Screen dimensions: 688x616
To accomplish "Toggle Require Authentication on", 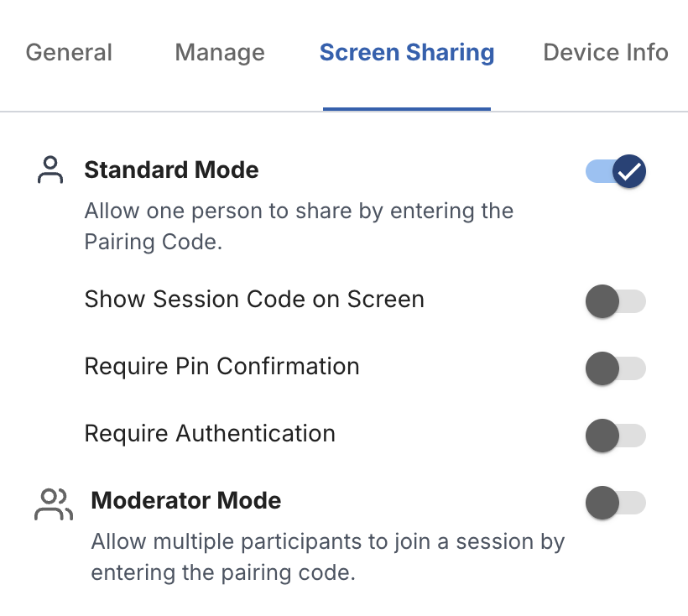I will pyautogui.click(x=616, y=436).
